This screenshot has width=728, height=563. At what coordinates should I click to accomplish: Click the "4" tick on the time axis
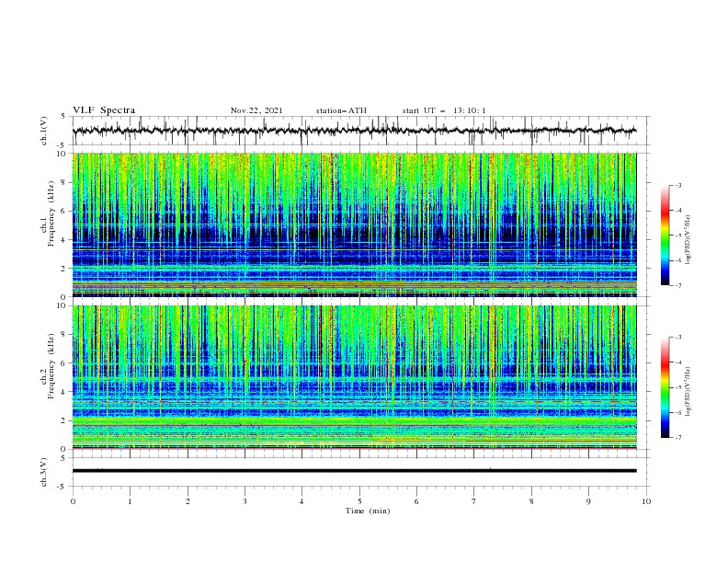301,501
